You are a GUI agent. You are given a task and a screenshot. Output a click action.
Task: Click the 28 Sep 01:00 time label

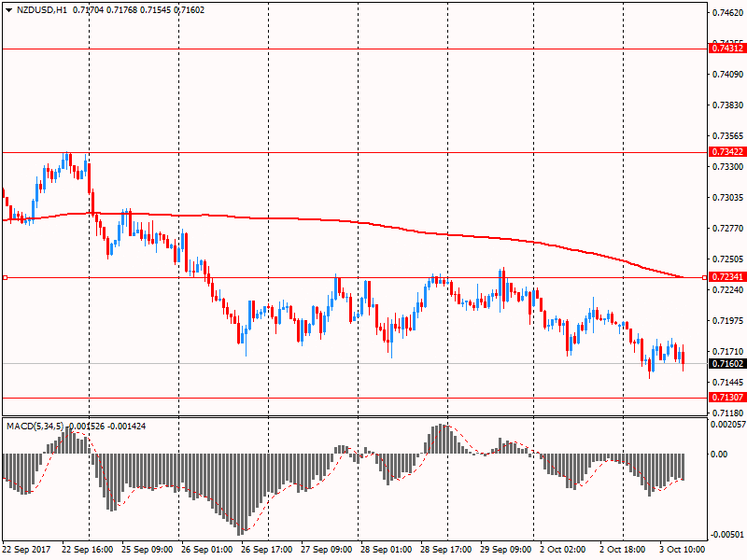click(386, 549)
